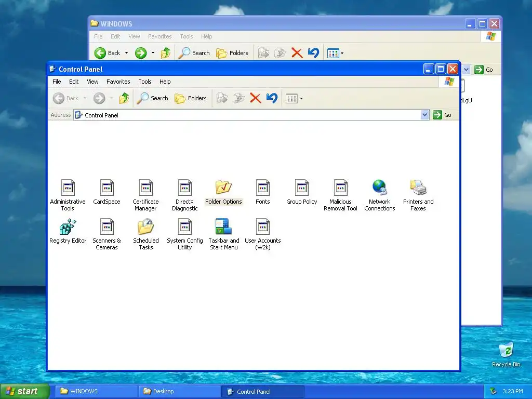Select Control Panel taskbar button
This screenshot has height=399, width=532.
262,392
